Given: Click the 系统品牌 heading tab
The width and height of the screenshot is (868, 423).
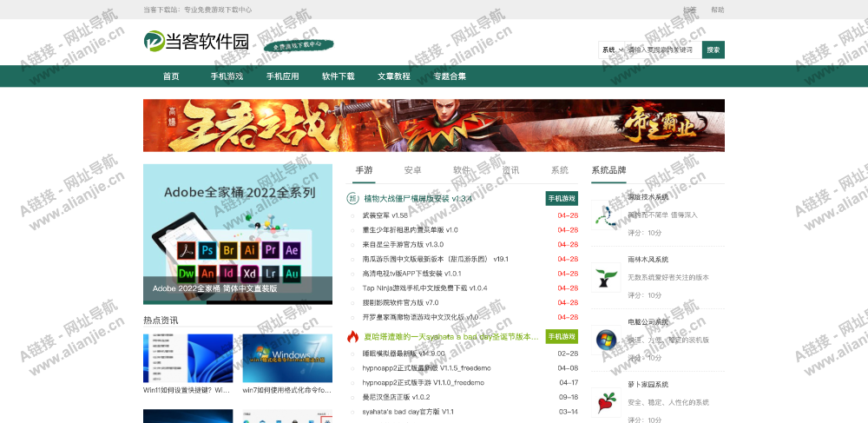Looking at the screenshot, I should tap(609, 170).
